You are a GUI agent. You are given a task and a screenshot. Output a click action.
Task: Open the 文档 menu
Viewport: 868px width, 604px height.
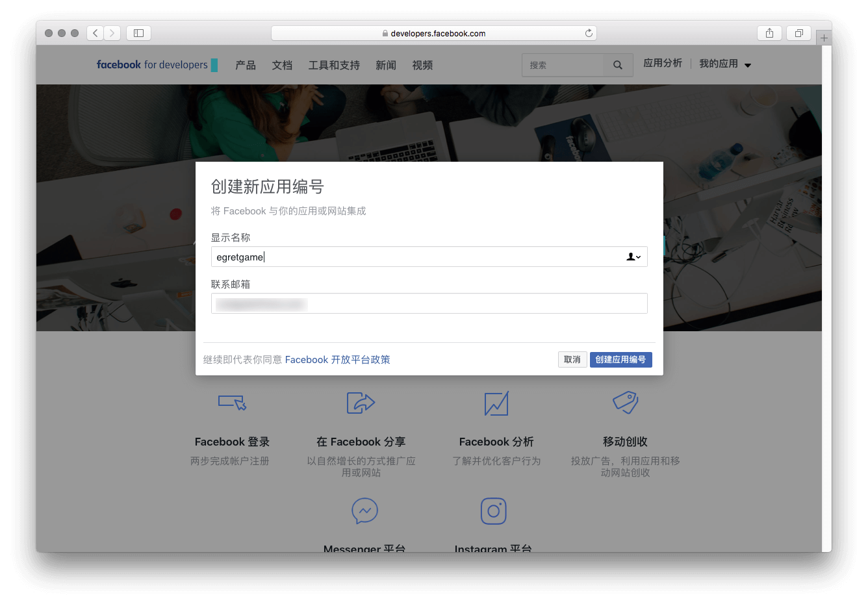tap(282, 65)
